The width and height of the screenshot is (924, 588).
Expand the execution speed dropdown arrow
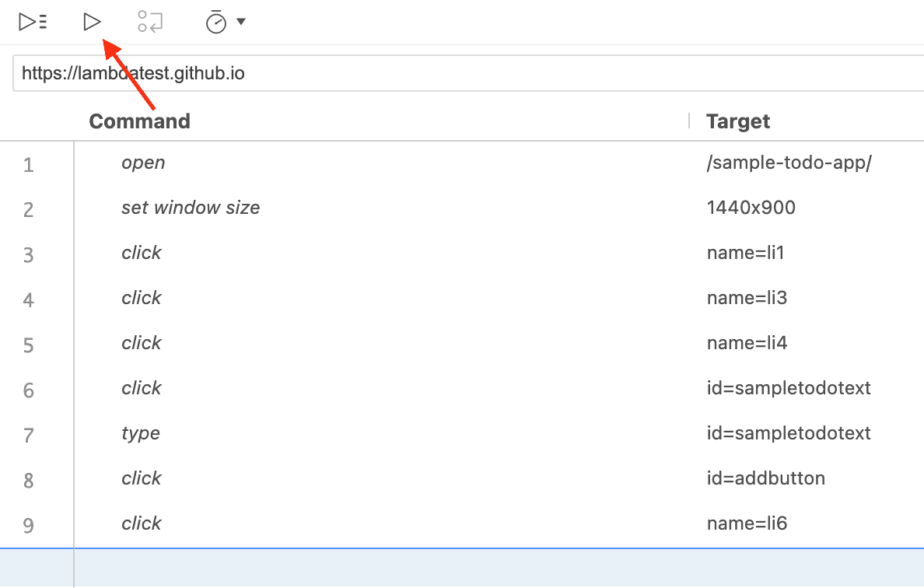pos(241,22)
